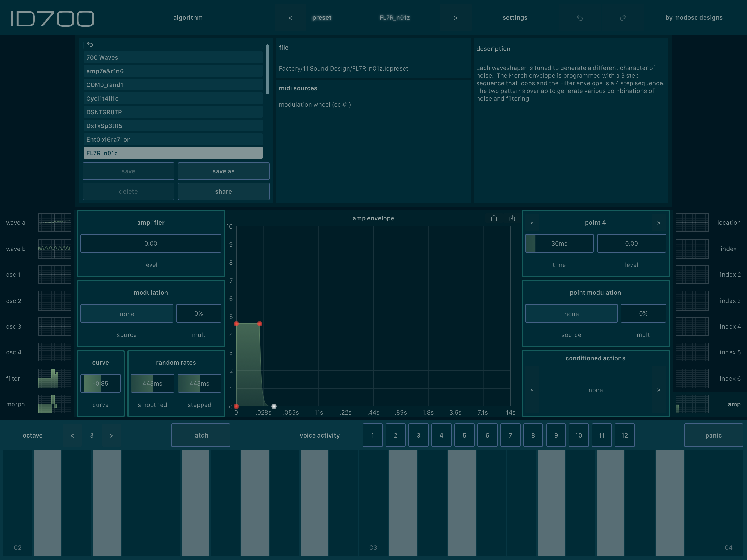The width and height of the screenshot is (747, 560).
Task: Open the modulation source selector showing none
Action: 127,313
